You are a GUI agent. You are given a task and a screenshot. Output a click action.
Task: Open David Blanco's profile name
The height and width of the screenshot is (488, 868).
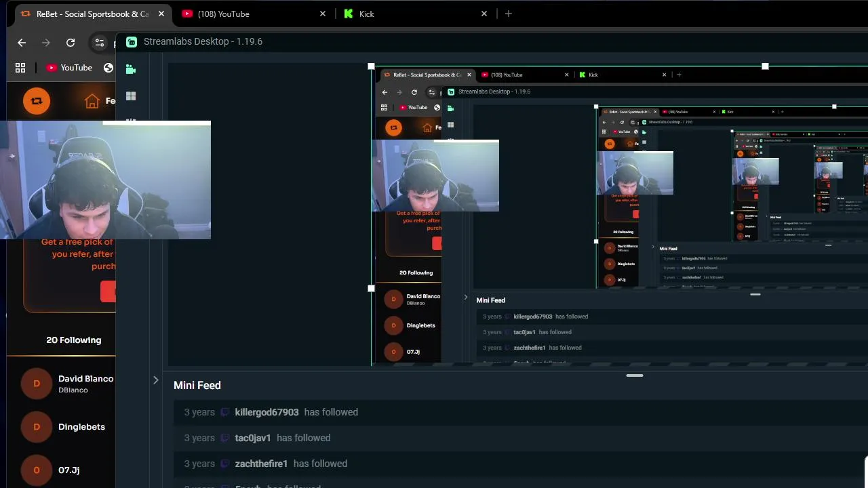click(x=85, y=379)
